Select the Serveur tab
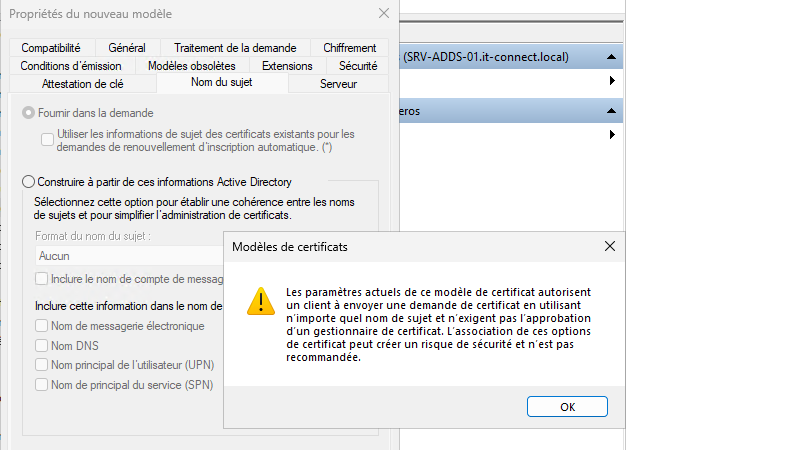The image size is (800, 450). pos(338,84)
